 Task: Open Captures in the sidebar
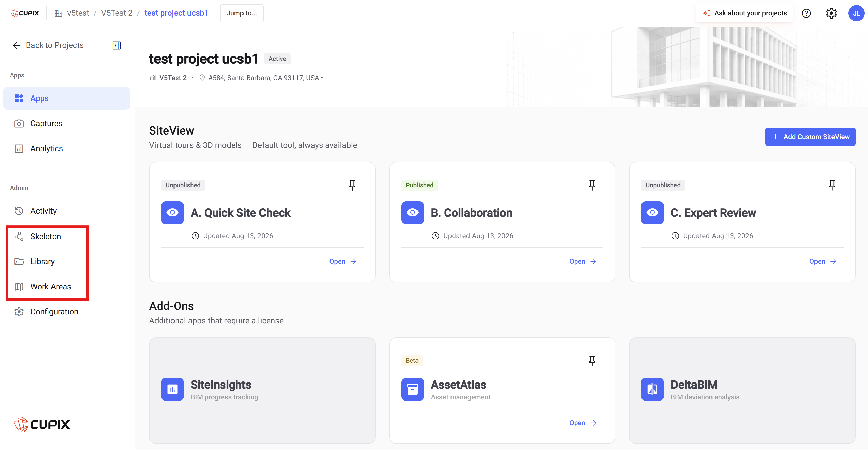(x=67, y=123)
